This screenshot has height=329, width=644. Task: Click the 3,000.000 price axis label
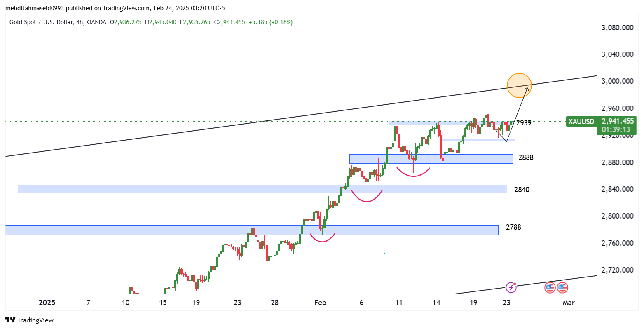(618, 81)
